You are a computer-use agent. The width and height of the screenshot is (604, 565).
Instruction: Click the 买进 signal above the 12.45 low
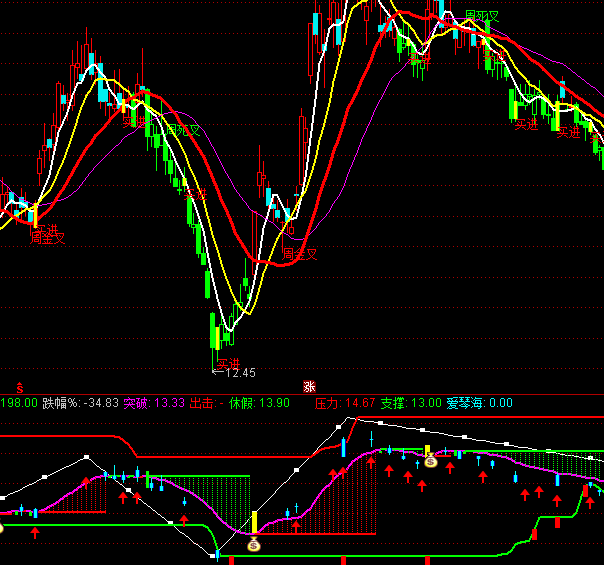[x=229, y=362]
